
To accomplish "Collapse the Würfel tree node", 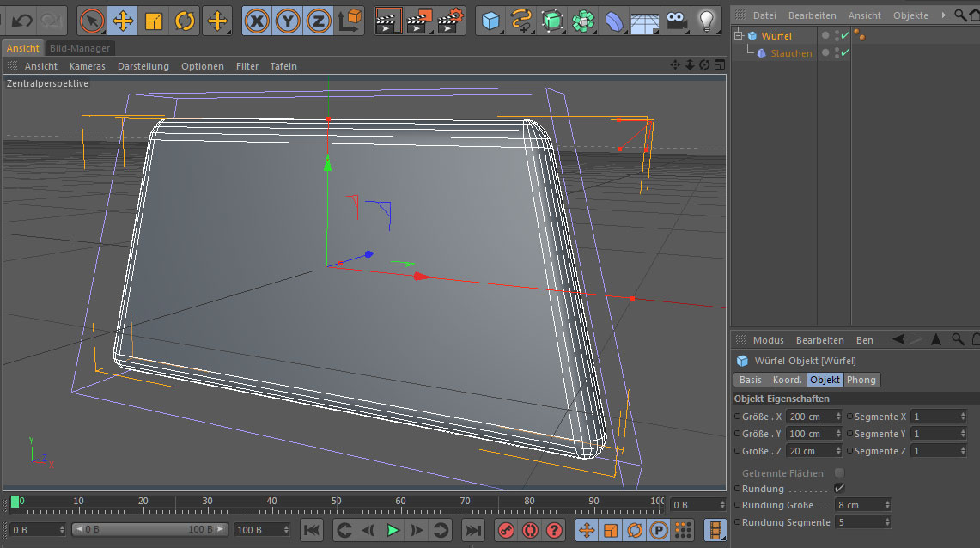I will pos(737,36).
